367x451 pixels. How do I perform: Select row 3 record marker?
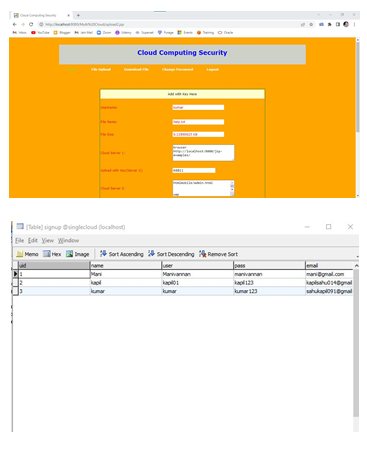(15, 291)
